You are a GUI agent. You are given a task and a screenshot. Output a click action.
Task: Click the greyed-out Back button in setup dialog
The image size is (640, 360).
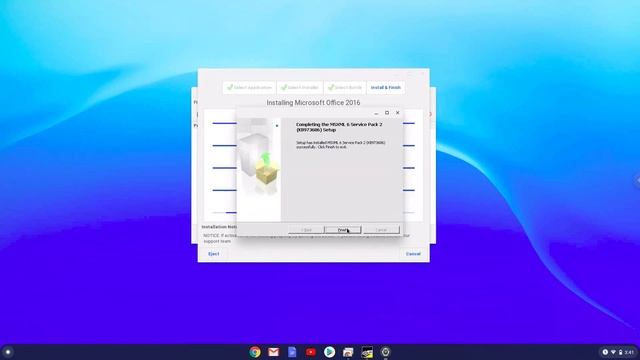(x=306, y=230)
